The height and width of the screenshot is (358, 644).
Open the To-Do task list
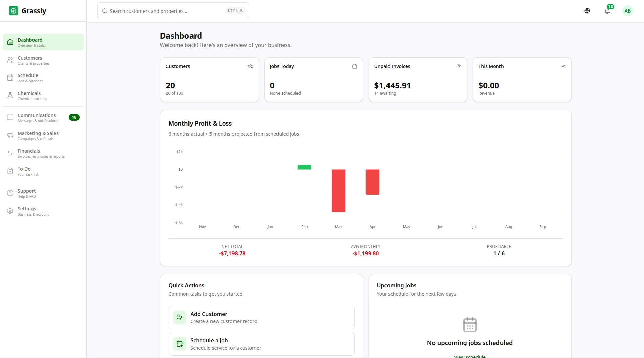click(x=43, y=171)
